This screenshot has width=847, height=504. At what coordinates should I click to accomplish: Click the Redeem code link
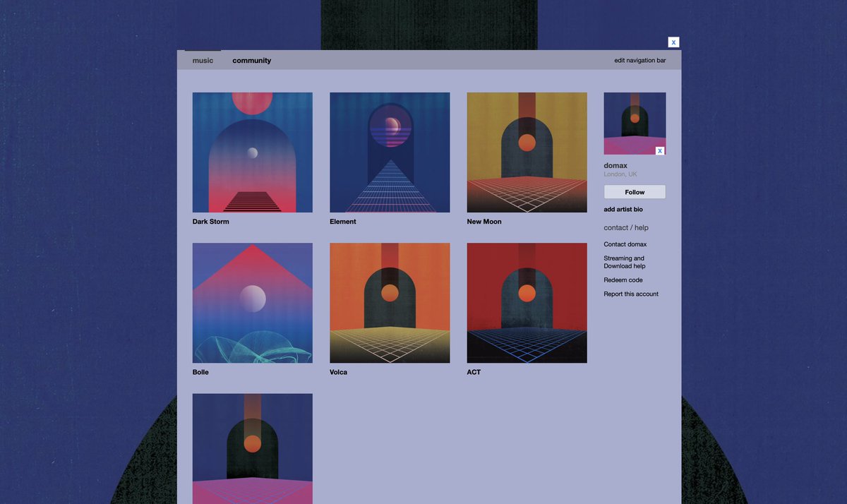(x=623, y=280)
